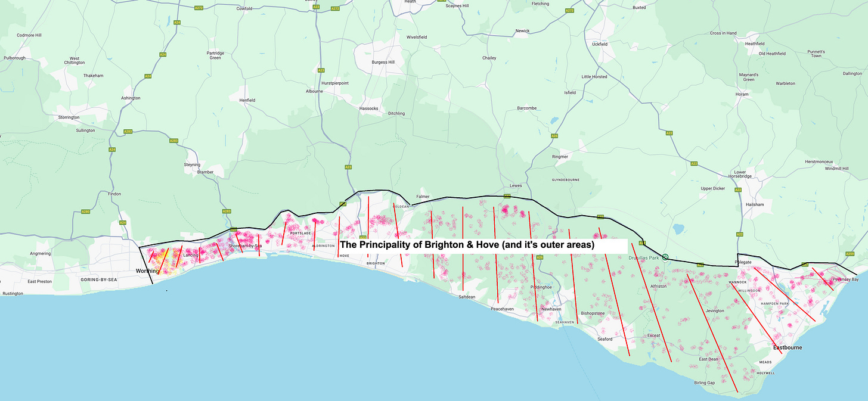Screen dimensions: 868x401
Task: Click the Exceat label
Action: pyautogui.click(x=654, y=335)
